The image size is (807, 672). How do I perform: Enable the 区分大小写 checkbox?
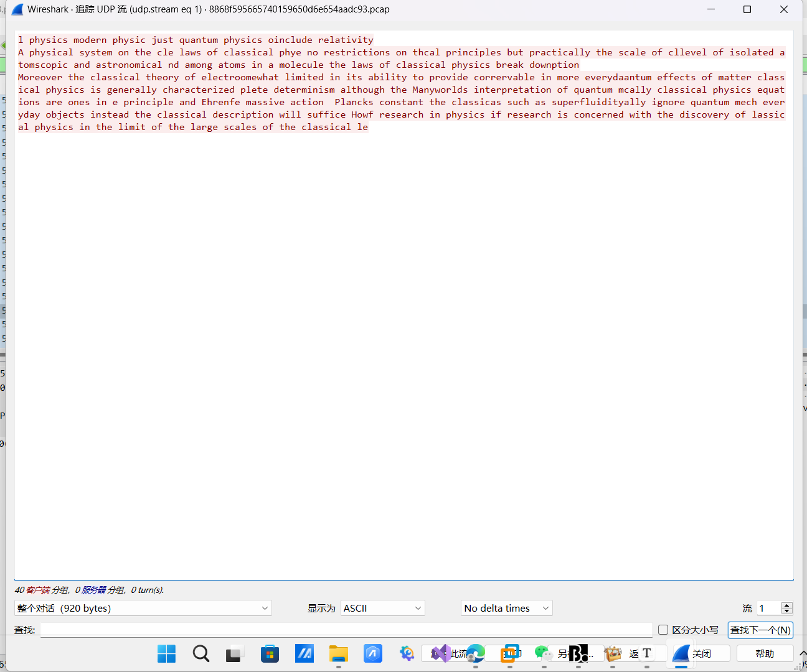(x=663, y=629)
